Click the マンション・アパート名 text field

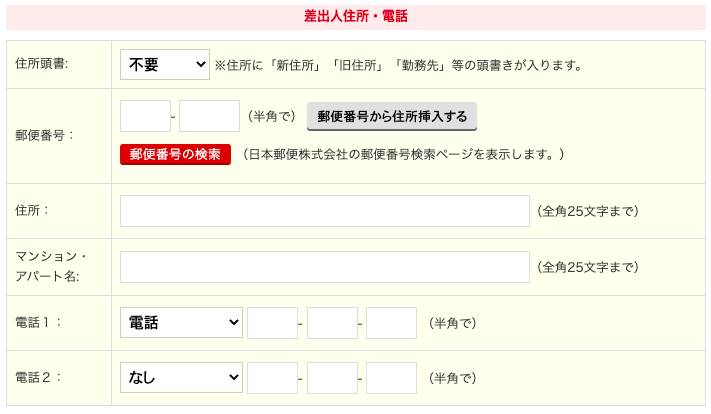pos(324,267)
